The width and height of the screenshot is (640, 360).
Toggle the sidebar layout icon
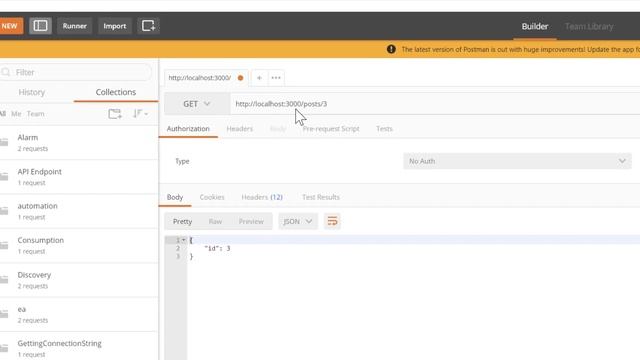click(x=40, y=26)
